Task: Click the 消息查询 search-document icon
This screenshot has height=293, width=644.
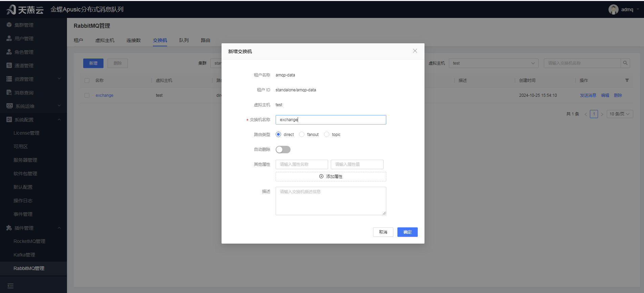Action: pyautogui.click(x=9, y=92)
